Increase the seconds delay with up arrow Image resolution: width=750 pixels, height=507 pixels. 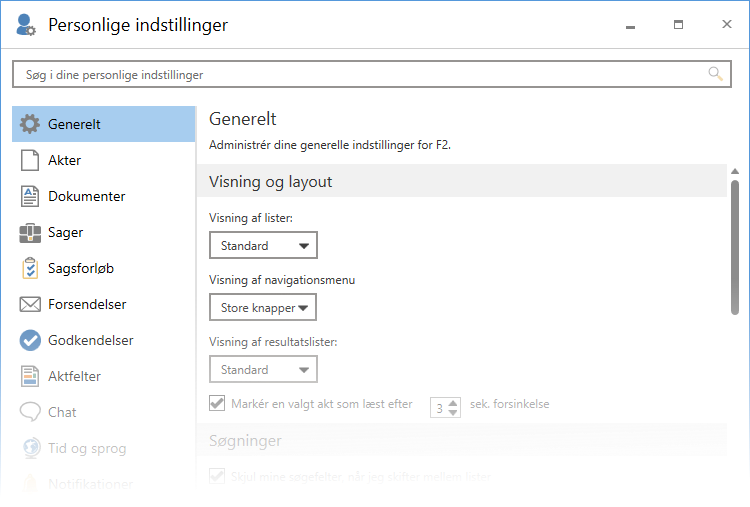click(453, 402)
